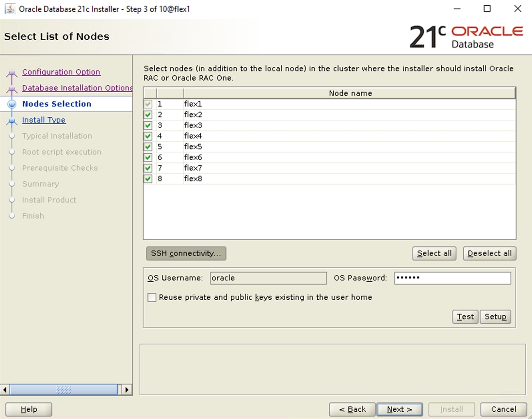Click the Install Type step marker icon
Image resolution: width=532 pixels, height=419 pixels.
(12, 120)
